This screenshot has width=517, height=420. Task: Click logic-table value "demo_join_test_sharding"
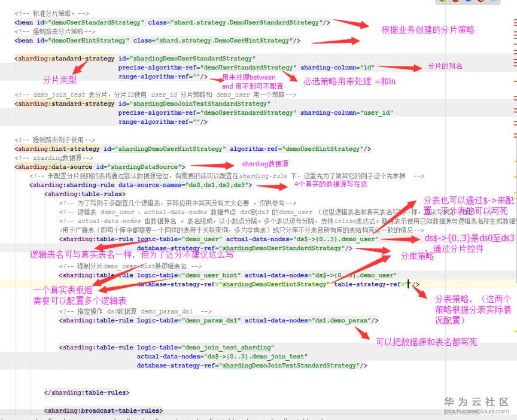coord(228,348)
